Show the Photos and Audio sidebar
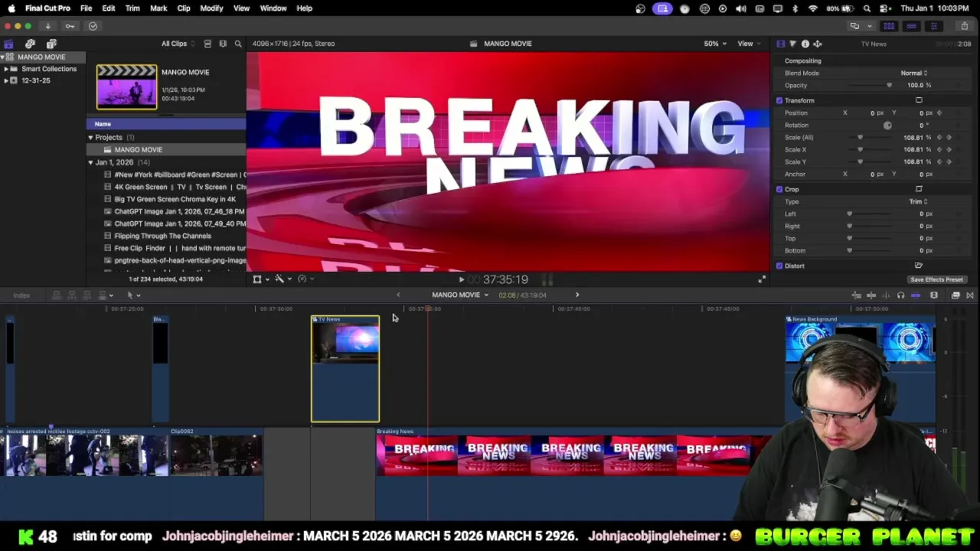The width and height of the screenshot is (980, 551). tap(30, 44)
